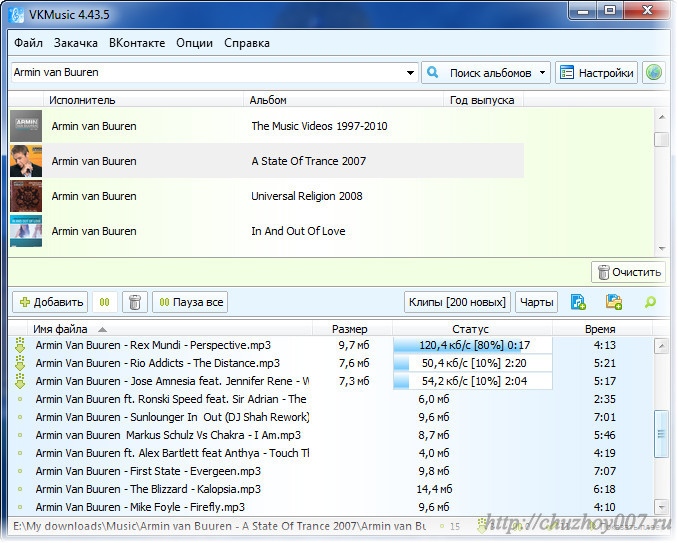Select In And Out Of Love cover thumbnail
The image size is (678, 543).
tap(26, 231)
